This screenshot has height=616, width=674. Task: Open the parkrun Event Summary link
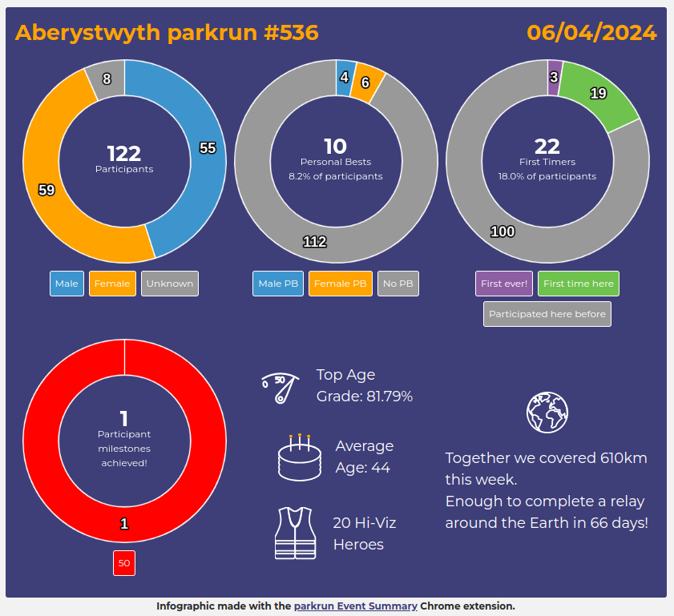[x=356, y=606]
